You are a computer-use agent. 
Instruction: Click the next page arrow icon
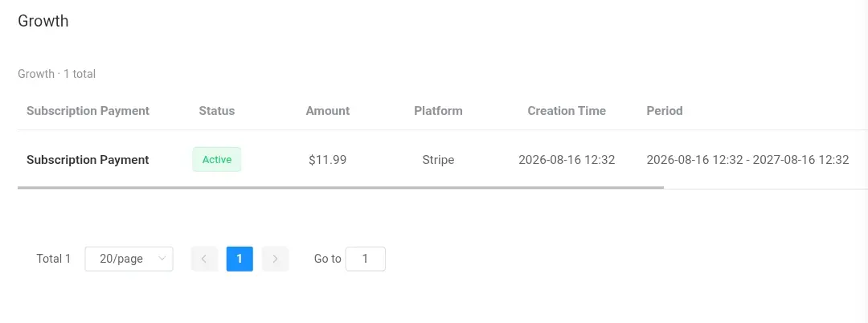[275, 259]
